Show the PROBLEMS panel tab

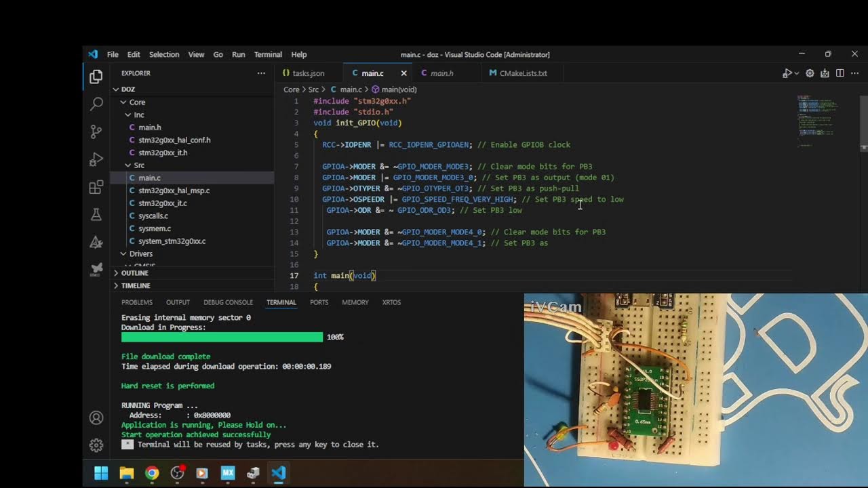[x=137, y=302]
